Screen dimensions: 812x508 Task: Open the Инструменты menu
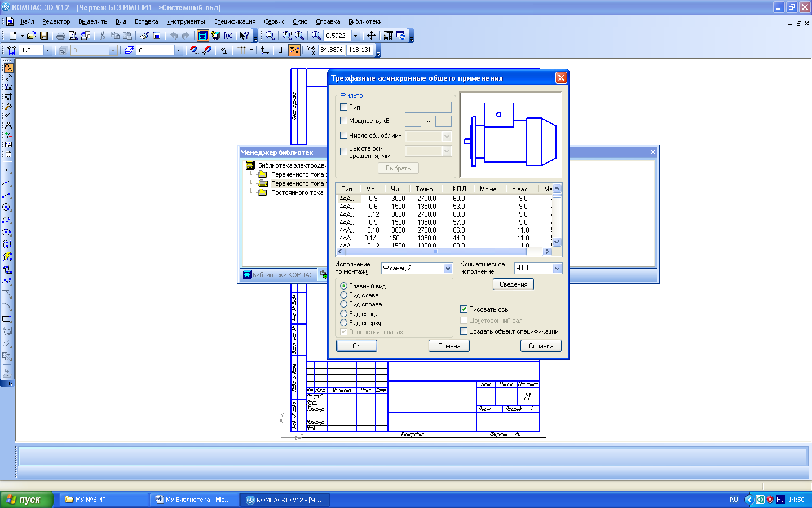pos(186,21)
